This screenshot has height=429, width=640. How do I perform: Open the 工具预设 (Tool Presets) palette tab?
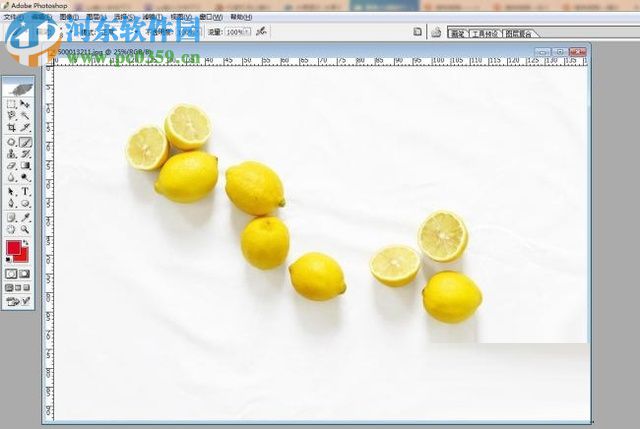click(485, 34)
